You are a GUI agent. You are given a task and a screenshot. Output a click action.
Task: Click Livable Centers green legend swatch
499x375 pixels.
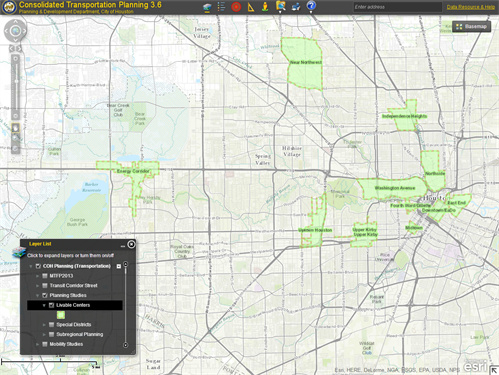click(x=61, y=315)
